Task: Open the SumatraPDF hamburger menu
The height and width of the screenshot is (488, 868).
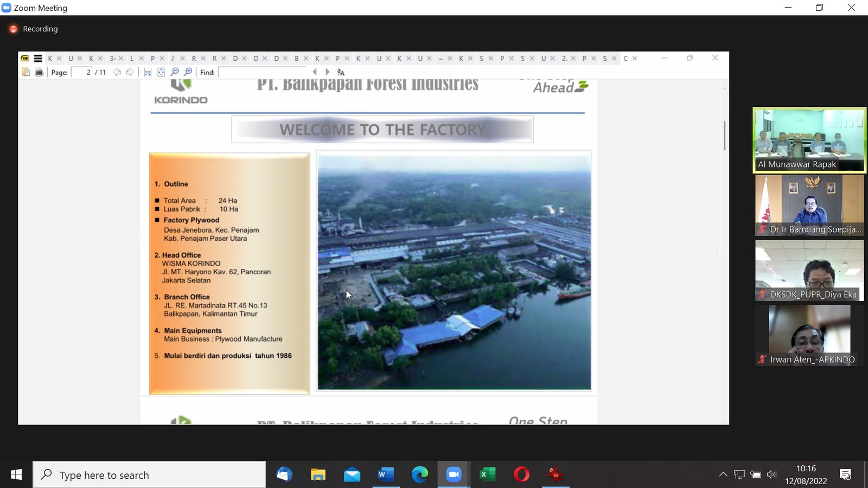Action: tap(38, 59)
